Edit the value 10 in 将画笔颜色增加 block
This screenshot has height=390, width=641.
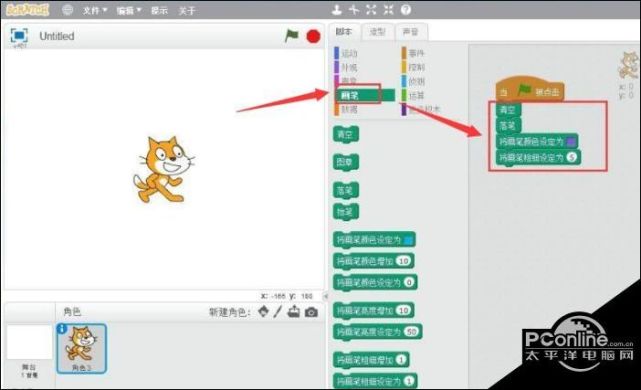[x=403, y=261]
